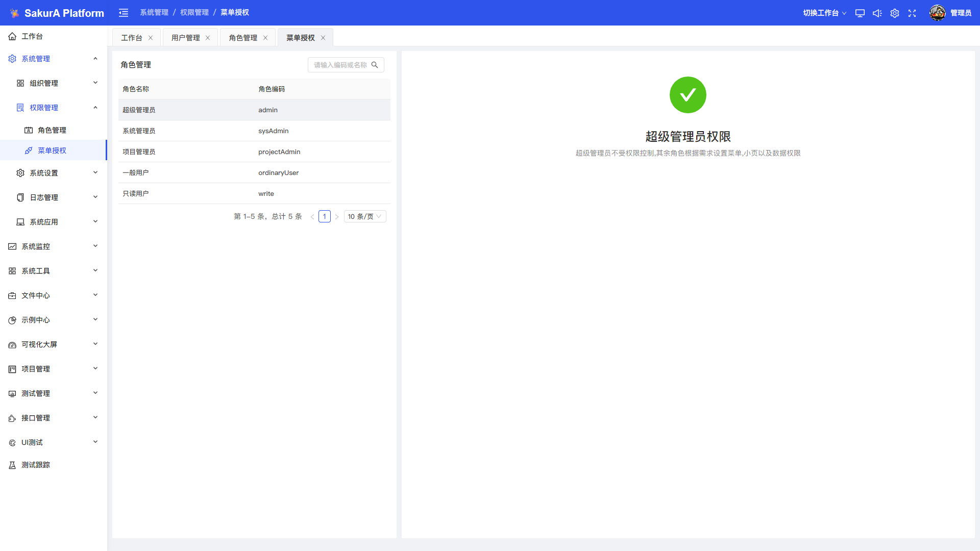Open the settings gear icon in header
This screenshot has height=551, width=980.
click(x=895, y=13)
